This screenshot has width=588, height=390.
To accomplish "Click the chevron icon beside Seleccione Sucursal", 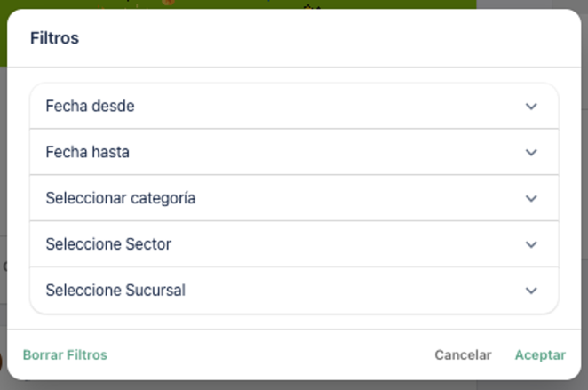I will click(531, 291).
